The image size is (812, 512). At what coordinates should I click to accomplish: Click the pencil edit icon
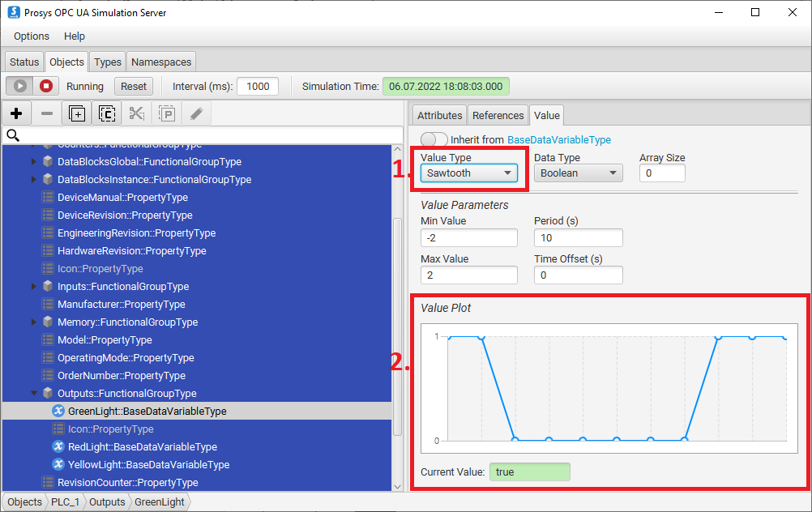[196, 114]
